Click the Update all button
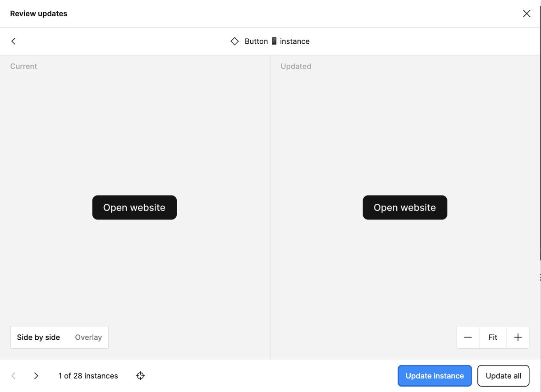541x392 pixels. click(504, 376)
